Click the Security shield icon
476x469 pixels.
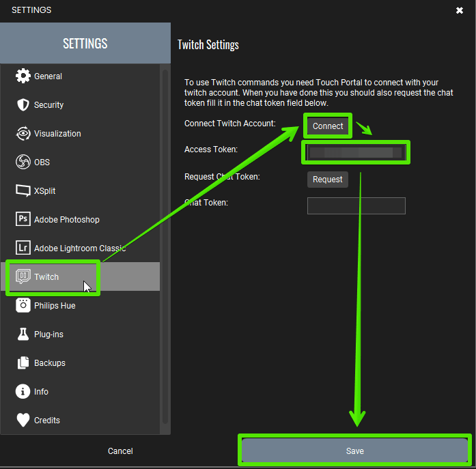[x=23, y=104]
